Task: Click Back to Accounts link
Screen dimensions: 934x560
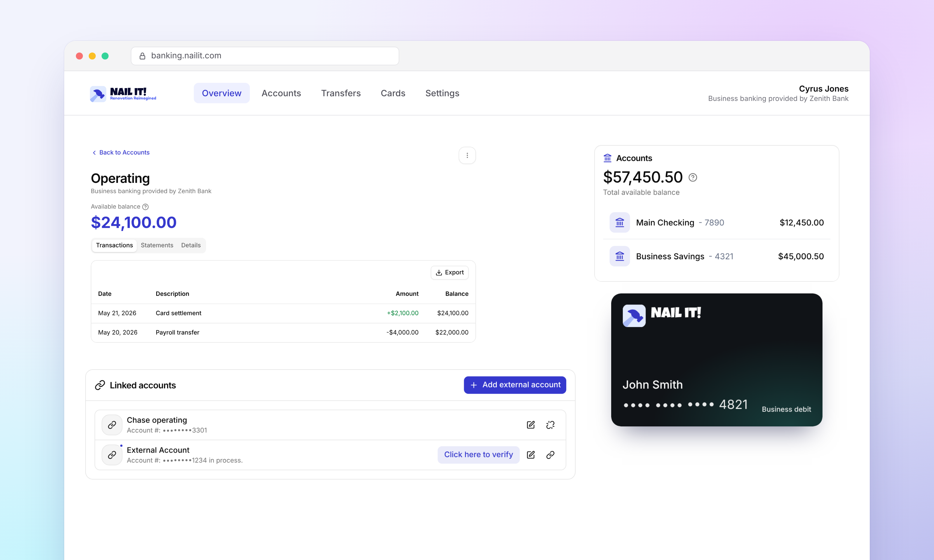Action: (x=121, y=153)
